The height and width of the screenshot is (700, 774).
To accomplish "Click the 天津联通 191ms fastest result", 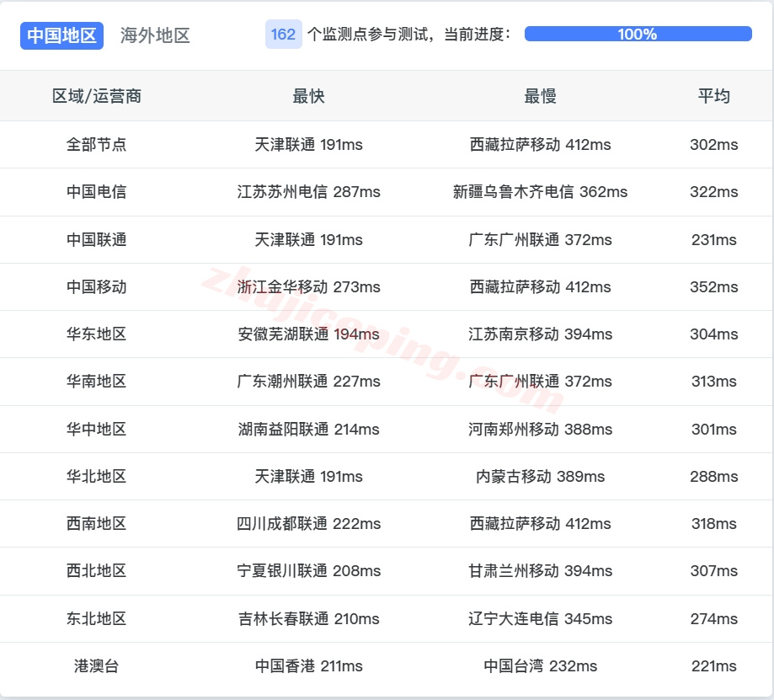I will 307,144.
